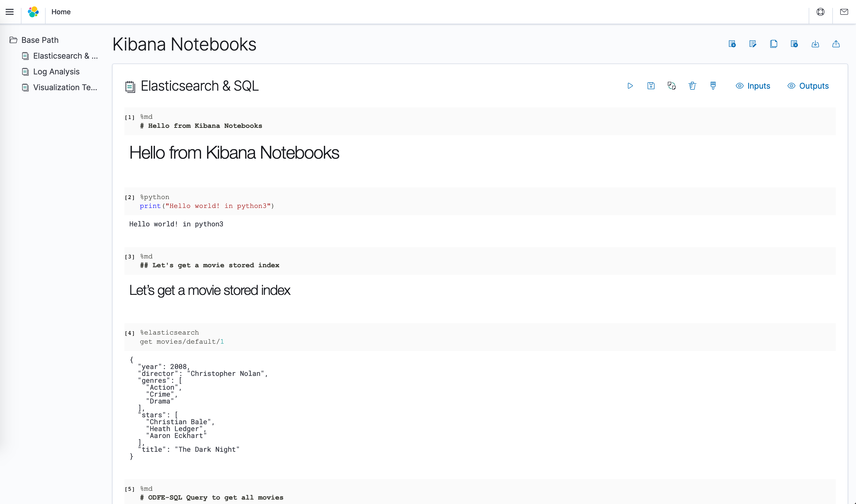Clone the notebook with the copy icon

(x=773, y=44)
